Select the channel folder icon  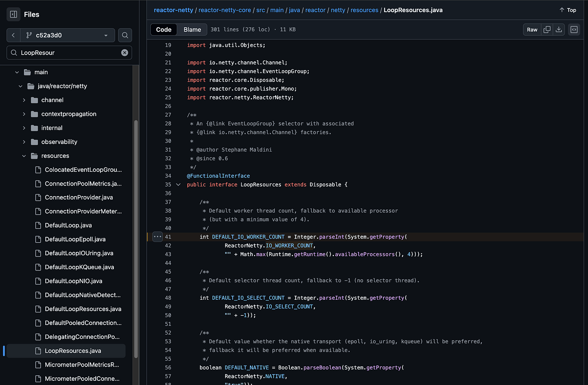click(x=34, y=100)
